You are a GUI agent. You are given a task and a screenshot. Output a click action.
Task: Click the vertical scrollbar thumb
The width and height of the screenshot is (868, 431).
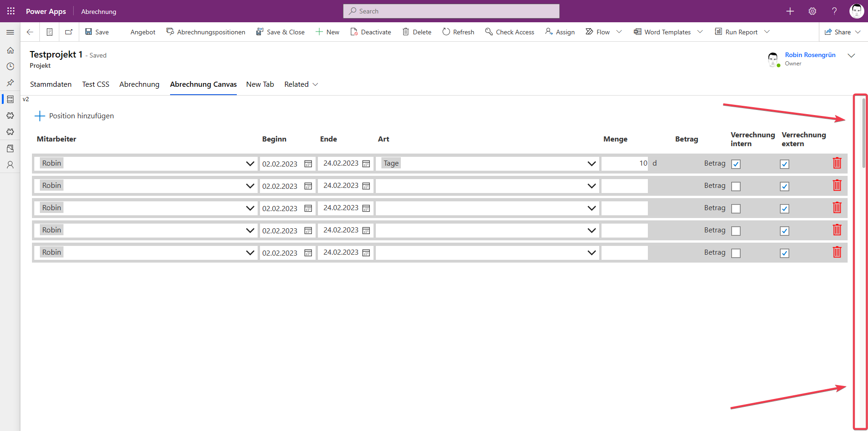[x=863, y=133]
